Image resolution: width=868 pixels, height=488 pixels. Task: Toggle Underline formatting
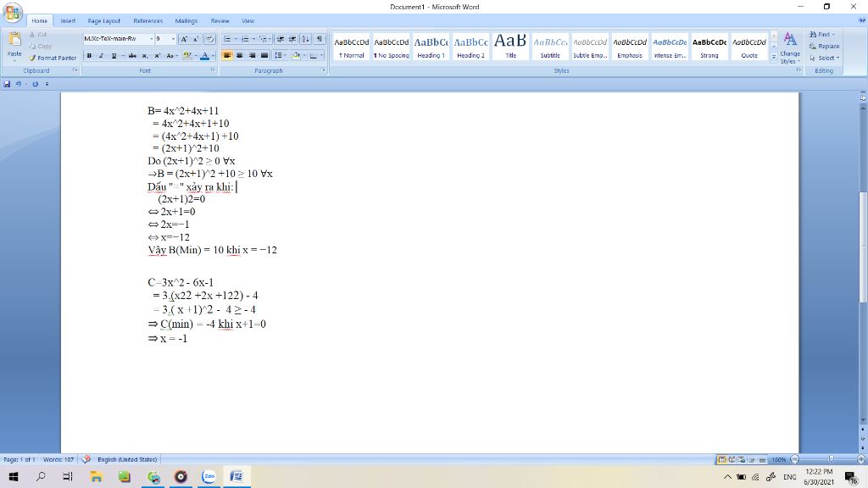[114, 55]
